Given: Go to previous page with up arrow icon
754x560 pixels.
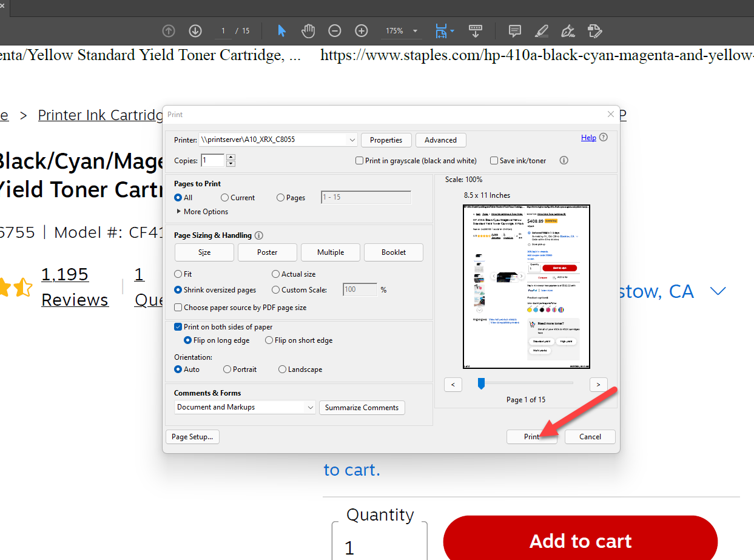Looking at the screenshot, I should [169, 31].
